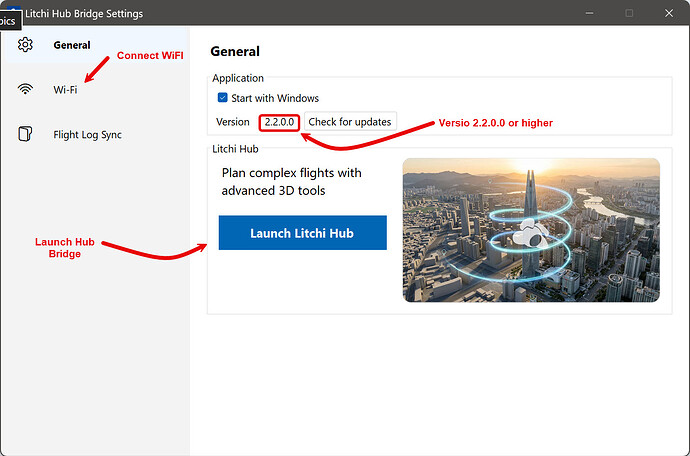Close the Litchi Hub Bridge Settings window

pyautogui.click(x=669, y=13)
